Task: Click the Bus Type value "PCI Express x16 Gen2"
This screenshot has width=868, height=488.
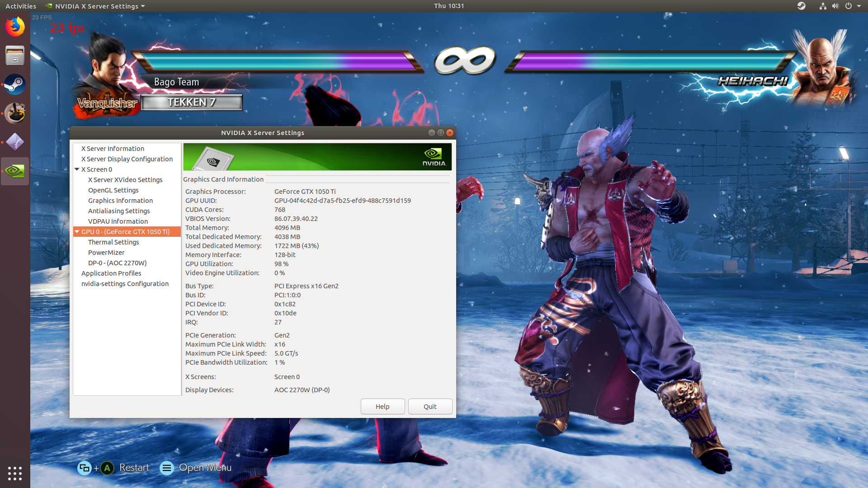Action: [x=307, y=286]
